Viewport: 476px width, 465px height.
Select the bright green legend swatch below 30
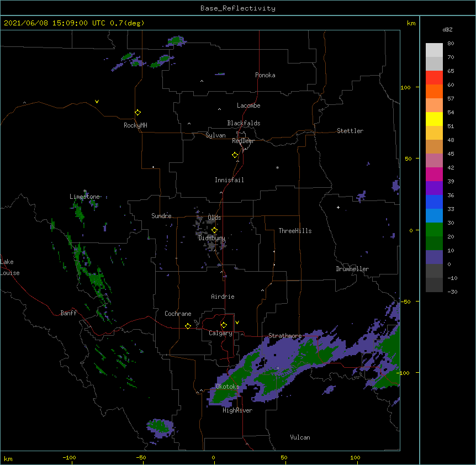tap(434, 230)
